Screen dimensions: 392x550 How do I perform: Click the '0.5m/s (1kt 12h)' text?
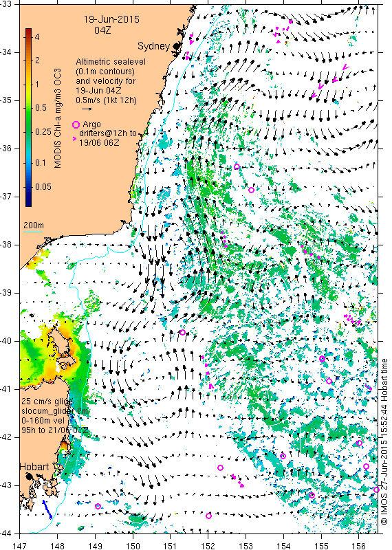click(106, 100)
